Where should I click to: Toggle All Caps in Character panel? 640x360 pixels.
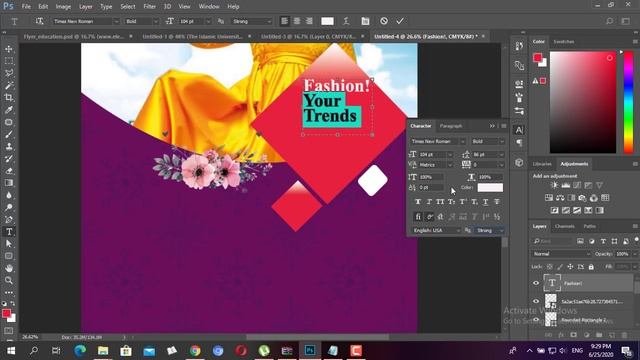[x=440, y=202]
